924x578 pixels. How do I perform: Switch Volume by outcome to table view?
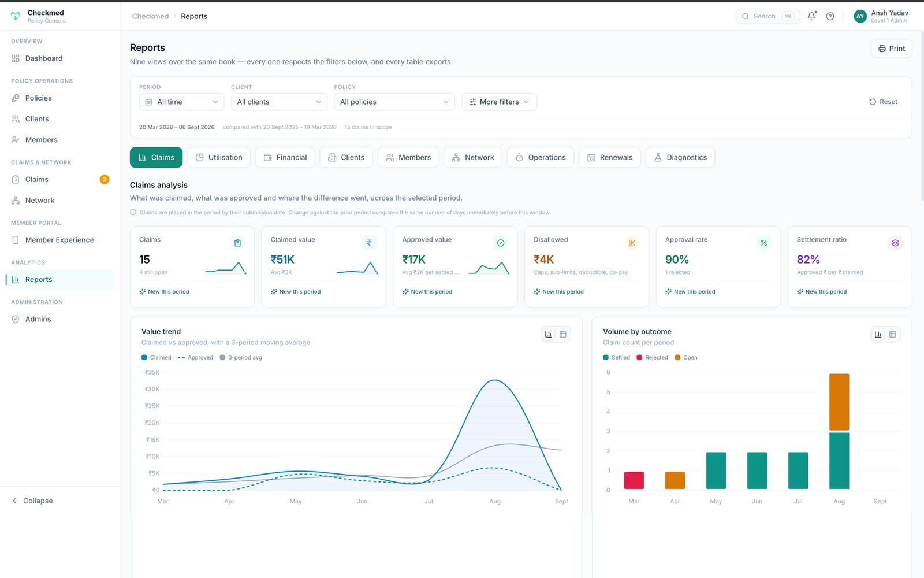click(893, 334)
